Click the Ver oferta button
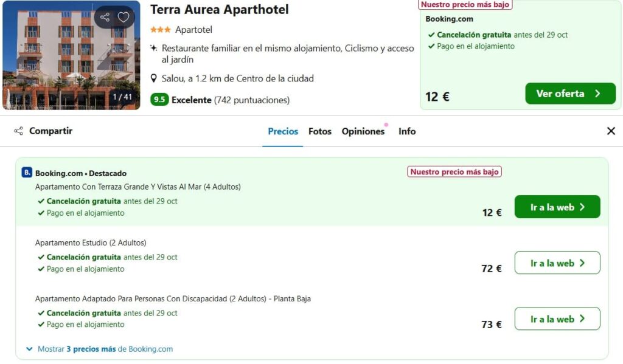This screenshot has height=364, width=623. 570,94
